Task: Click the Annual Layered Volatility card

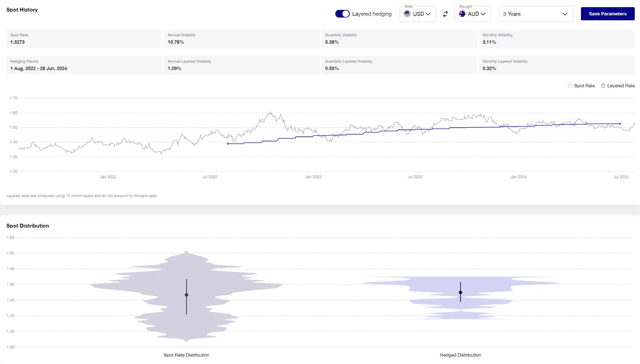Action: pyautogui.click(x=242, y=65)
